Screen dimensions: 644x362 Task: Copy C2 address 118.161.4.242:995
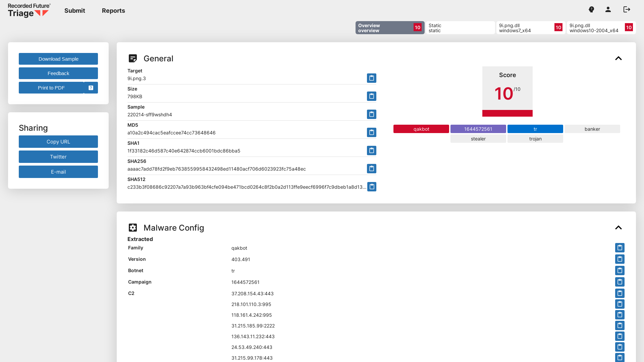click(x=620, y=315)
